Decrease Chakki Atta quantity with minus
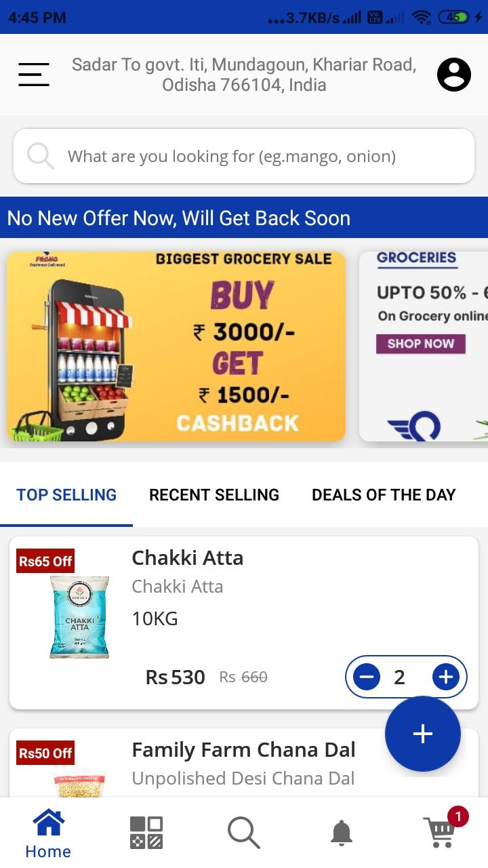 [x=367, y=677]
